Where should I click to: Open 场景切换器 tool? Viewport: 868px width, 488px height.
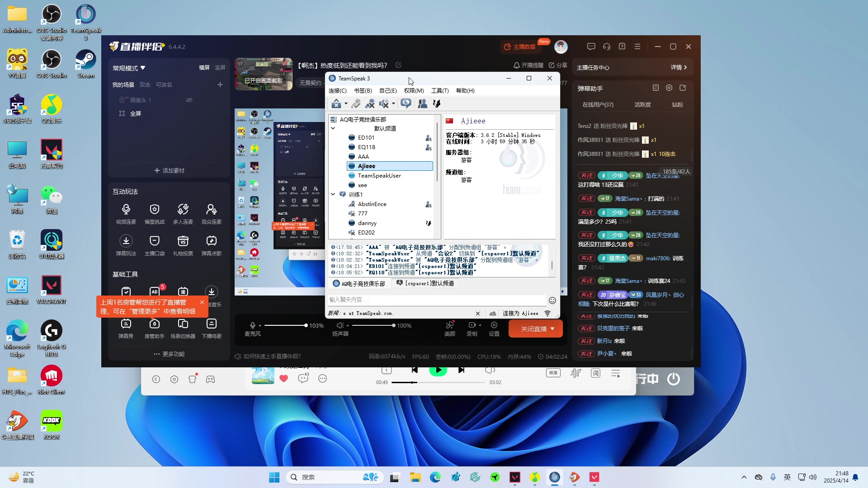tap(183, 328)
